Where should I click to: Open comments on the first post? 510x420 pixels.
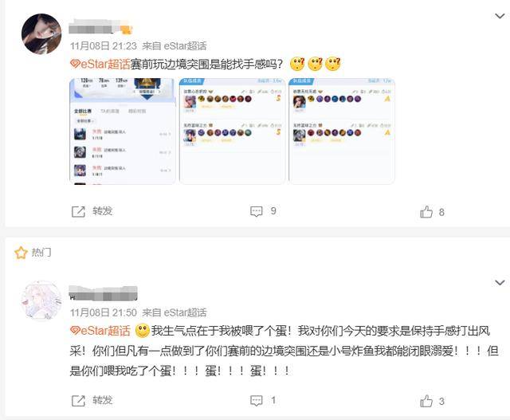click(x=257, y=211)
